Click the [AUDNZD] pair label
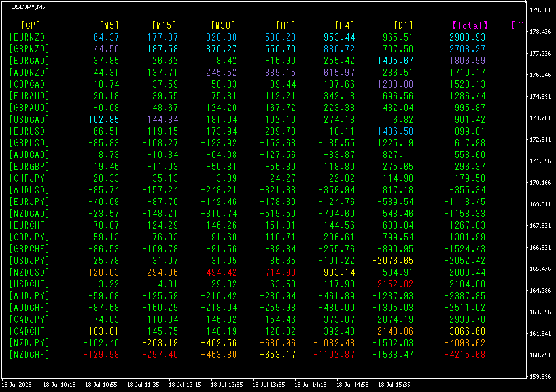 pos(29,73)
